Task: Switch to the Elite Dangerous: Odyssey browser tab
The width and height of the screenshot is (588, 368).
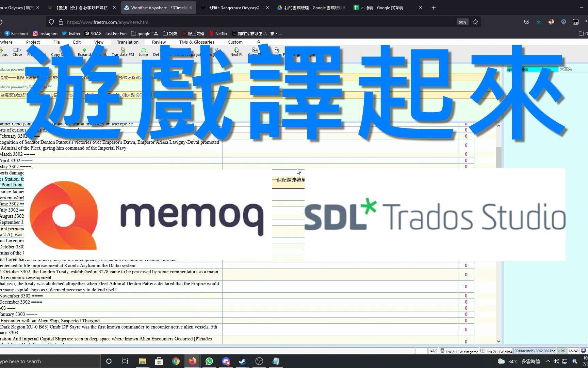Action: coord(235,7)
